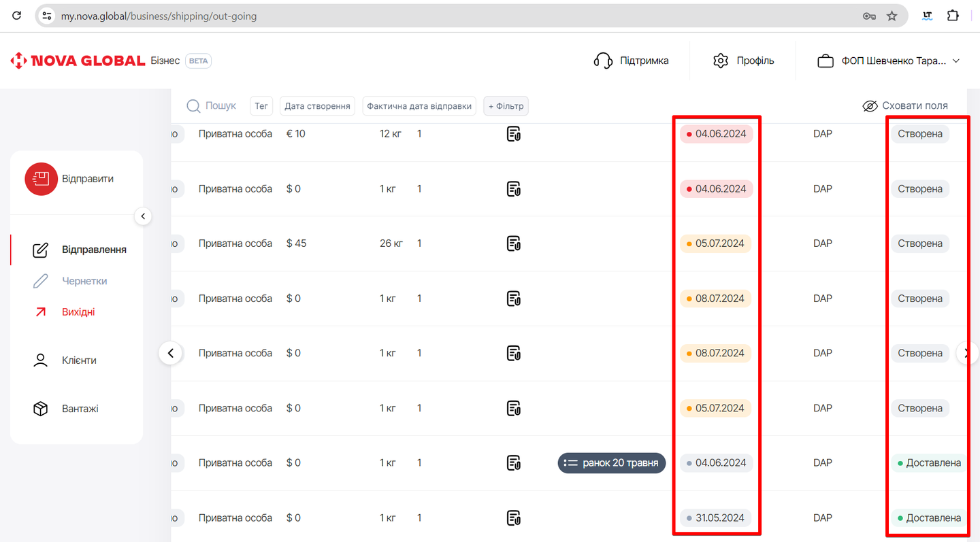Screen dimensions: 980x542
Task: Expand ФОП Шевченко account dropdown
Action: [955, 61]
